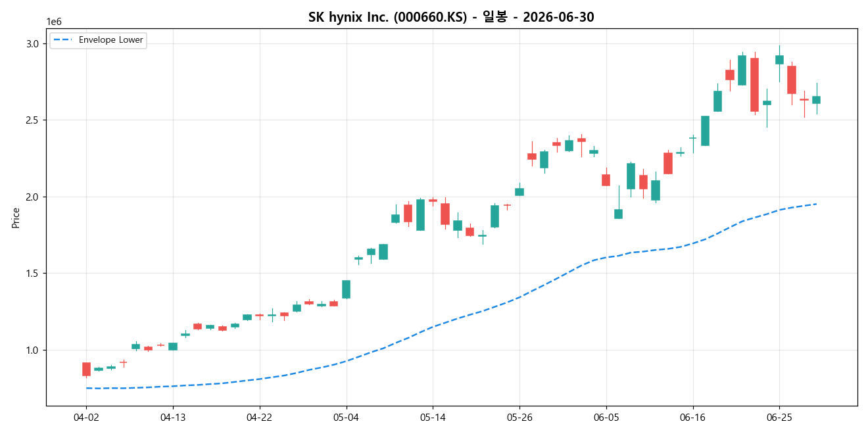Click the large green candle above 05-04

(x=346, y=289)
